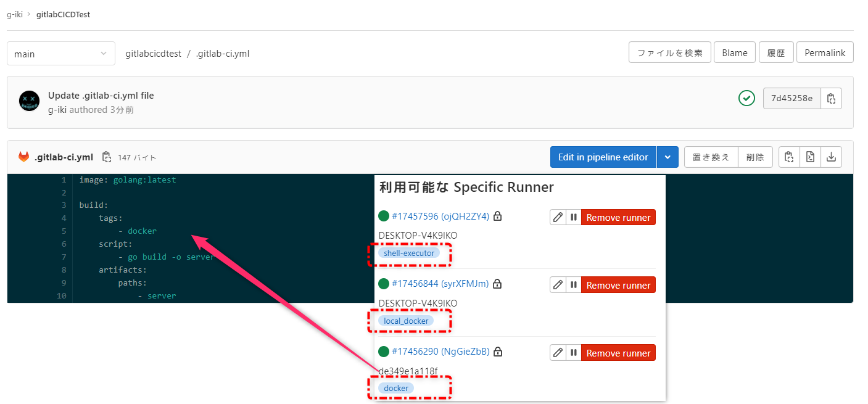868x404 pixels.
Task: Open the main branch selector dropdown
Action: 61,54
